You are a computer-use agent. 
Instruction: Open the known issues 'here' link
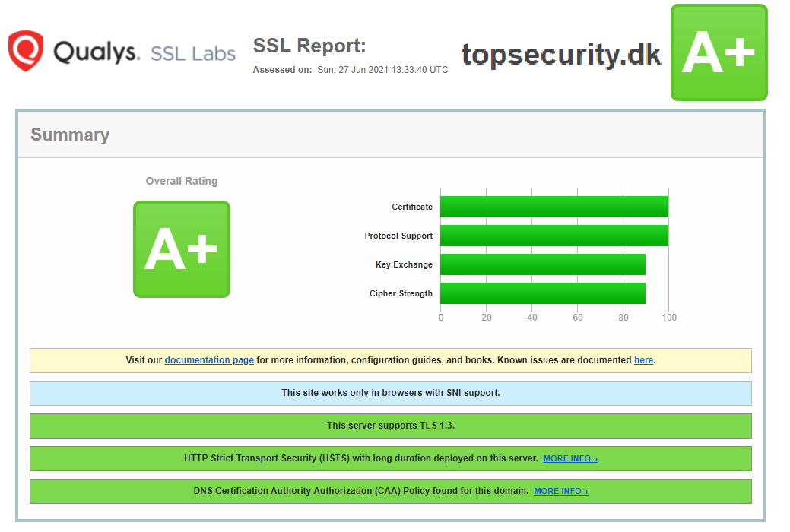pos(643,360)
